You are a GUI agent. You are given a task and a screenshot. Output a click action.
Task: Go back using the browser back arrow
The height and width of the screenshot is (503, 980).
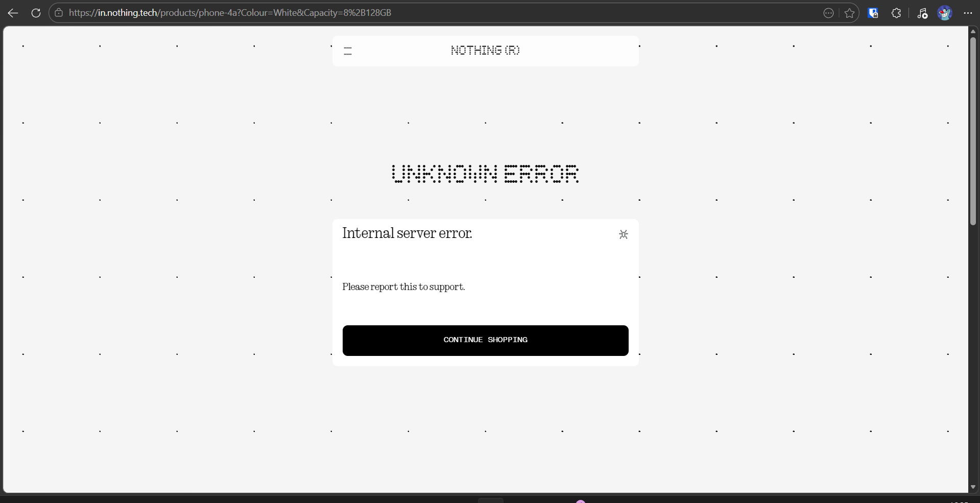[13, 13]
